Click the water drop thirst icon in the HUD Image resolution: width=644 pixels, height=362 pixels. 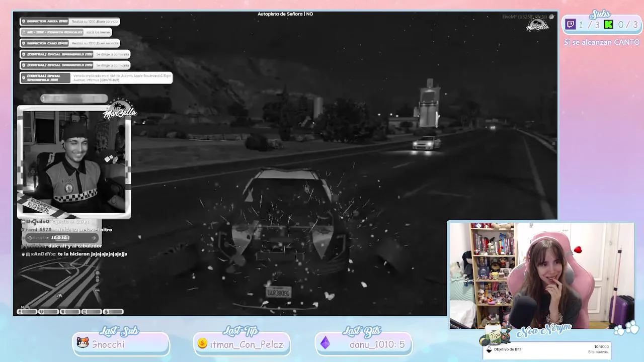tap(106, 312)
